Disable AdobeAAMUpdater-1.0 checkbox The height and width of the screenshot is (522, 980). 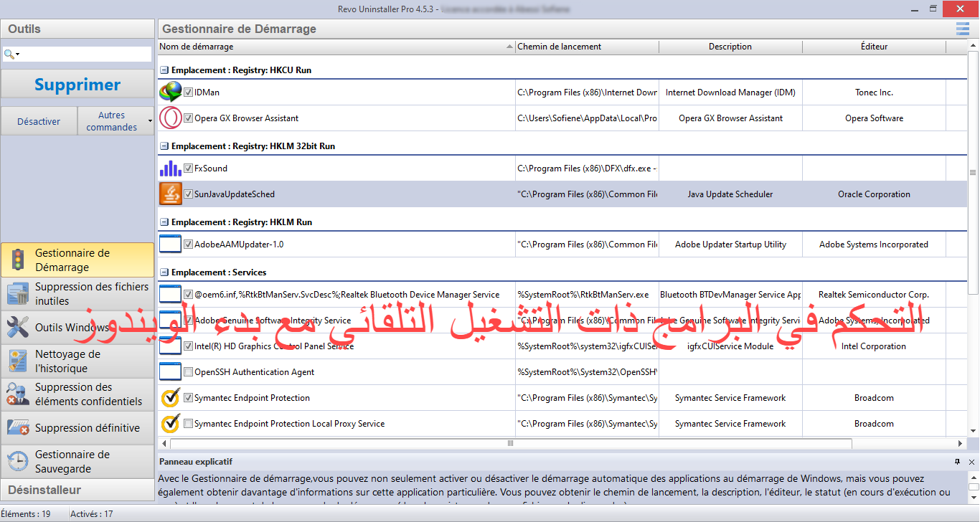click(x=188, y=244)
